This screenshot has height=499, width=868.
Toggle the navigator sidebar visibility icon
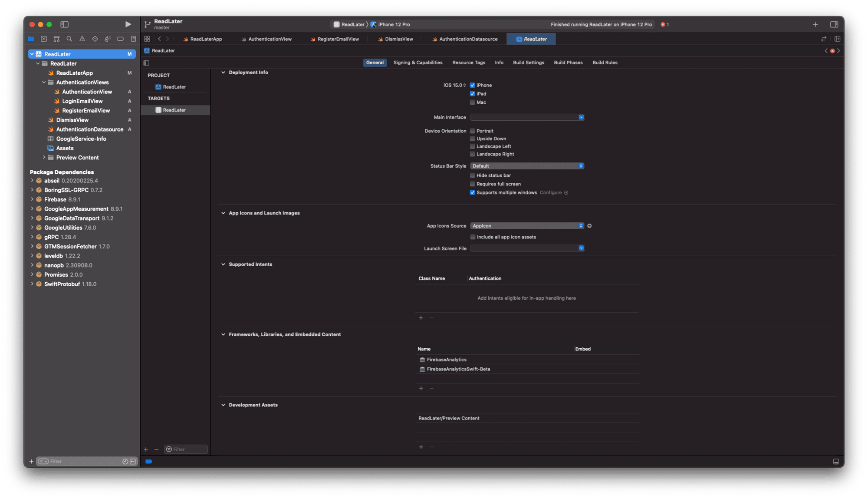click(x=64, y=24)
